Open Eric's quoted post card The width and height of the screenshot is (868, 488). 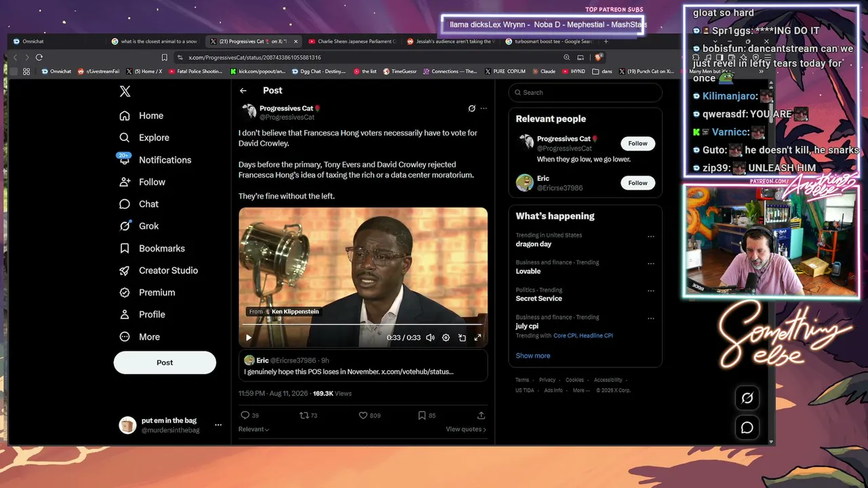[x=363, y=366]
